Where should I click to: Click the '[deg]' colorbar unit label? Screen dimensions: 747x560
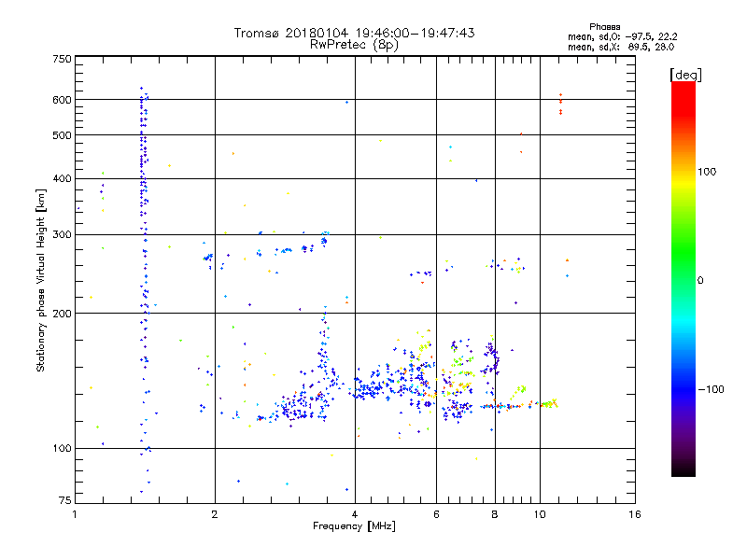click(x=685, y=75)
